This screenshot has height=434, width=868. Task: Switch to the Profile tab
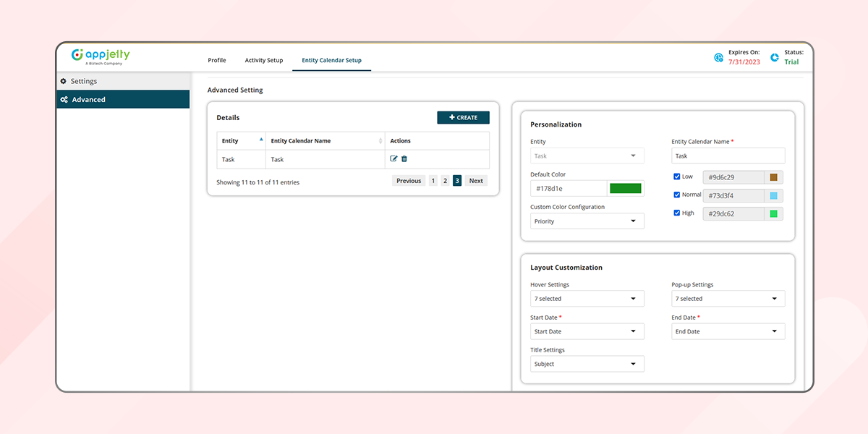217,60
